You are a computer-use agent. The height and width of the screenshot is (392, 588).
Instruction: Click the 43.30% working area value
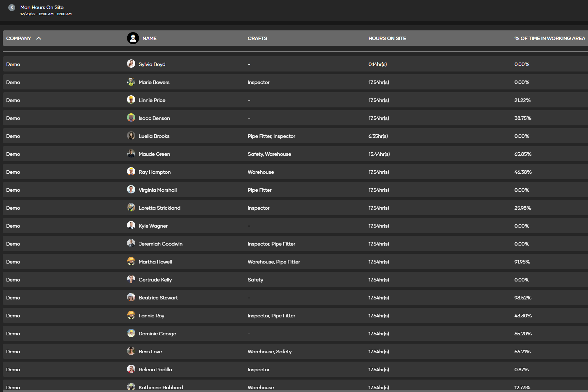523,316
